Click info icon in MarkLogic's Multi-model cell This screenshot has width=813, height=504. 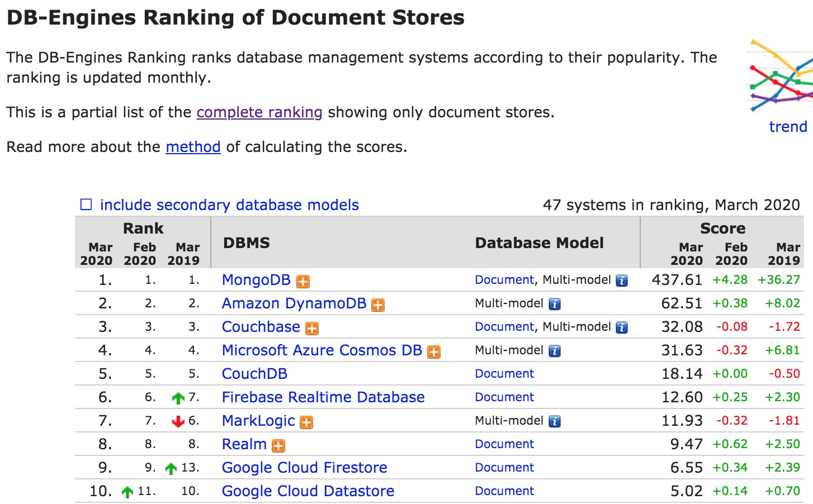(x=555, y=421)
